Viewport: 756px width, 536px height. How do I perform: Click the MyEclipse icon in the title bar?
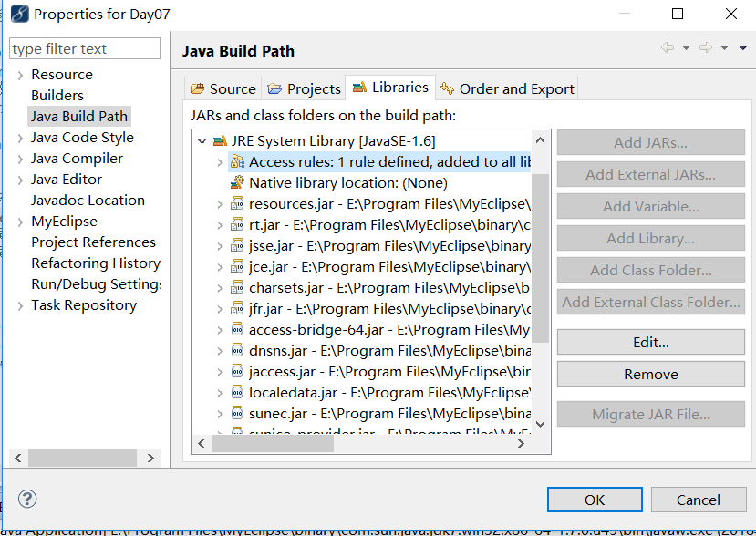click(x=19, y=14)
